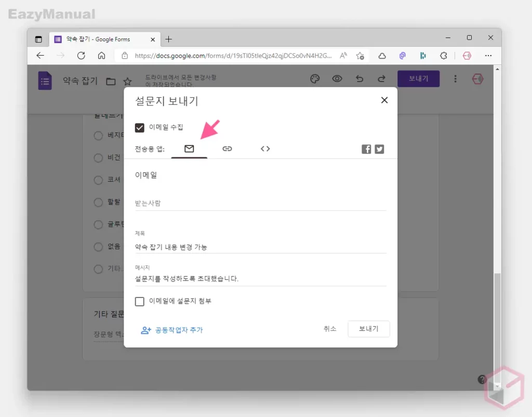Click the 받는사람 recipient input field

(x=260, y=203)
